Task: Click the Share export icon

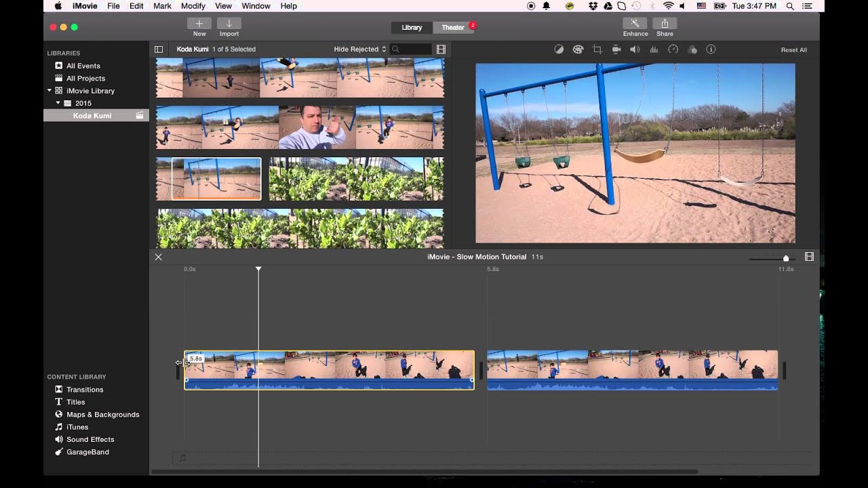Action: coord(665,23)
